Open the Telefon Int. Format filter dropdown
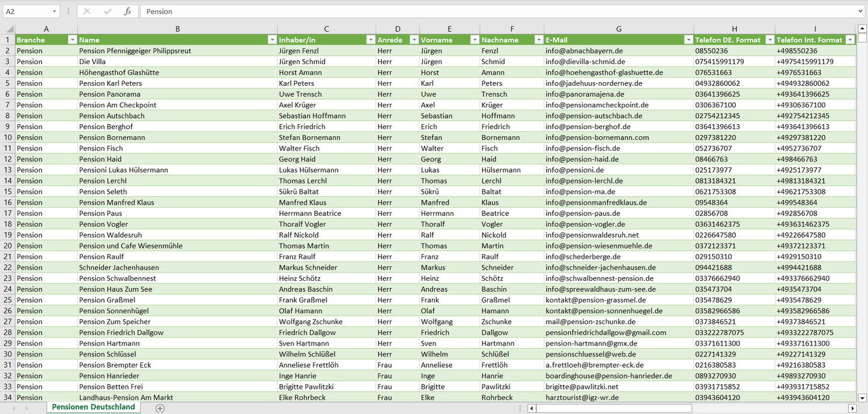This screenshot has height=414, width=868. (849, 40)
